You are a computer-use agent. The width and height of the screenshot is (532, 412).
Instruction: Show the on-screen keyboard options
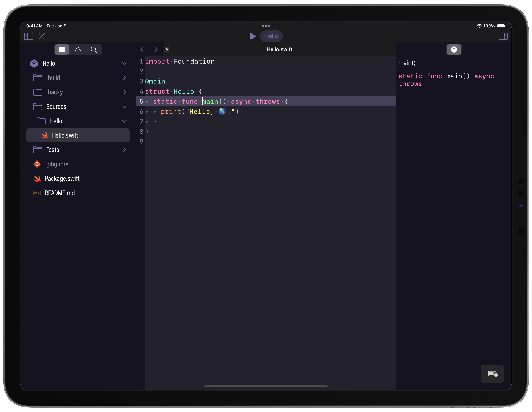coord(492,374)
